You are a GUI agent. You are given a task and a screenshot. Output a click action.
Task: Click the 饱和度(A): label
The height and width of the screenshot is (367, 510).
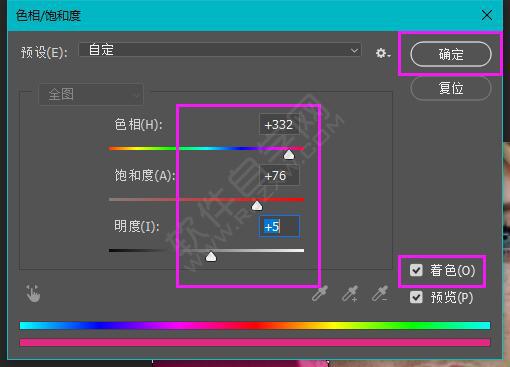[145, 176]
